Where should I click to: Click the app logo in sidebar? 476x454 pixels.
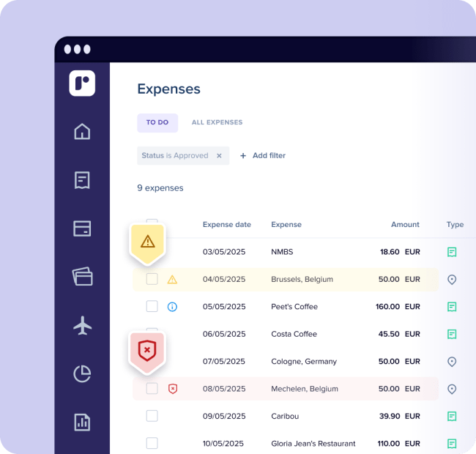click(x=82, y=83)
